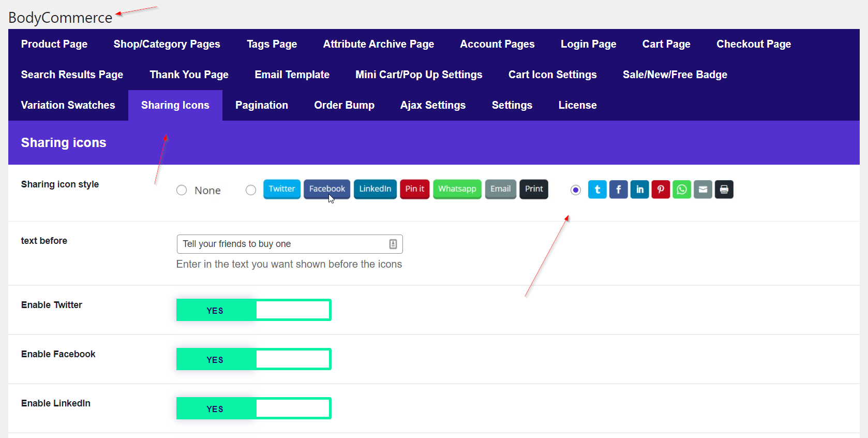868x438 pixels.
Task: Toggle the Enable Twitter switch
Action: [x=253, y=310]
